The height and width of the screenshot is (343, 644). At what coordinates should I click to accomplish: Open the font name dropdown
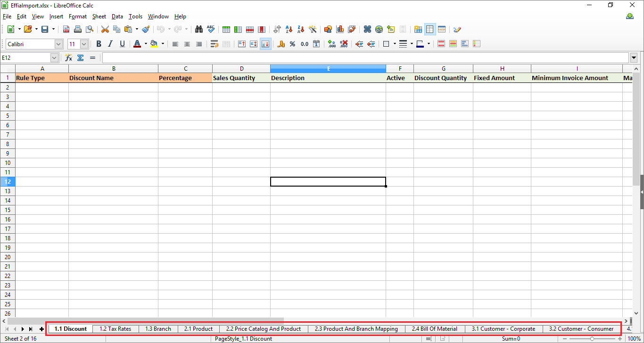58,44
